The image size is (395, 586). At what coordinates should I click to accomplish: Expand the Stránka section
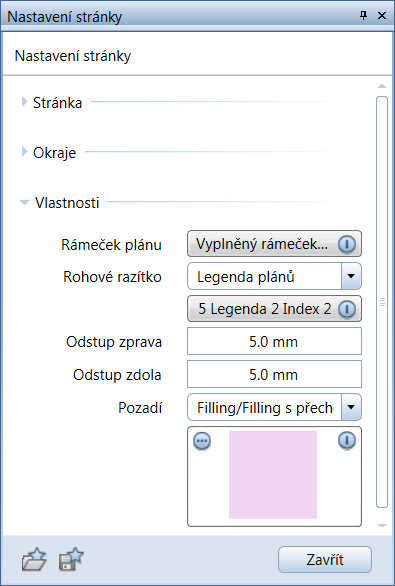(24, 102)
